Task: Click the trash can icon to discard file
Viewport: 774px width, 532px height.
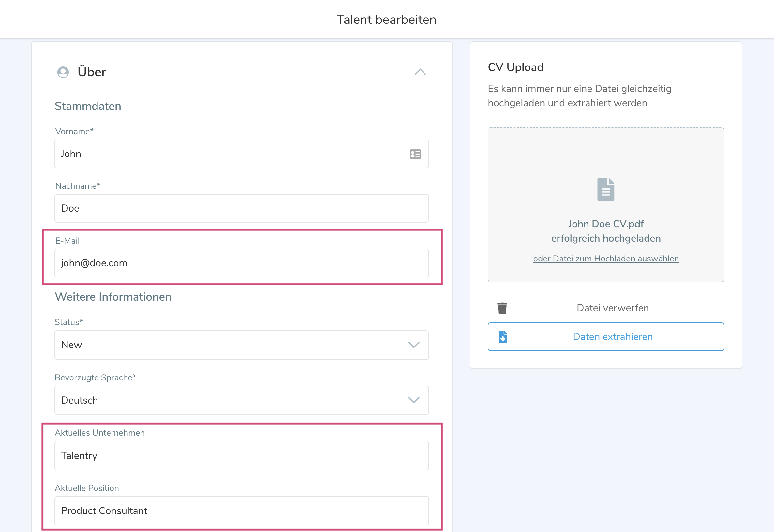Action: coord(502,308)
